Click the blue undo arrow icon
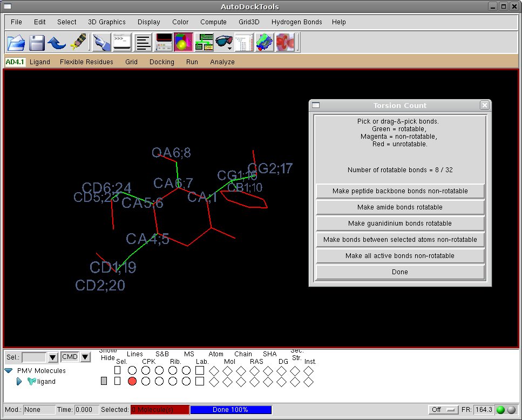The height and width of the screenshot is (420, 522). (x=57, y=43)
